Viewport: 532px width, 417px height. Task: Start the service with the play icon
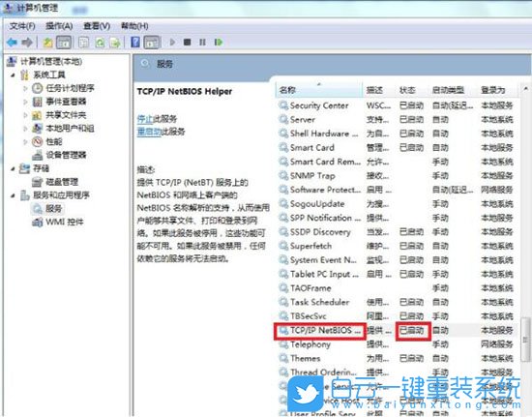coord(172,42)
